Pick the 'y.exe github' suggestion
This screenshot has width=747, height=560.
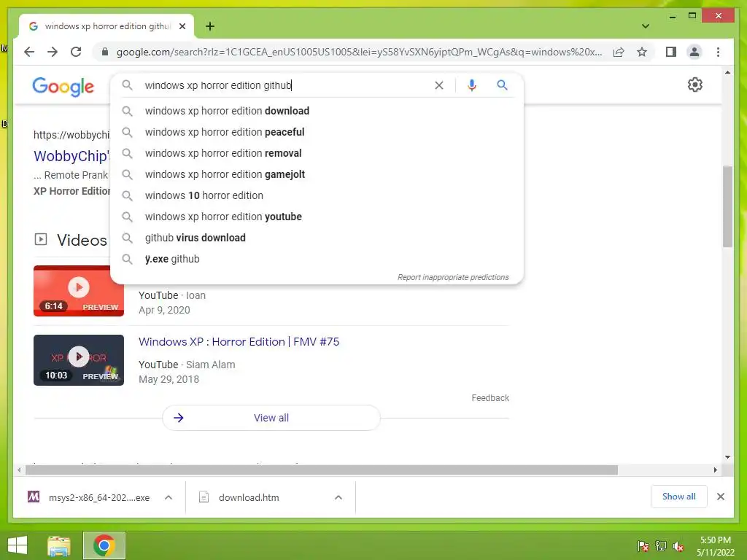(317, 259)
